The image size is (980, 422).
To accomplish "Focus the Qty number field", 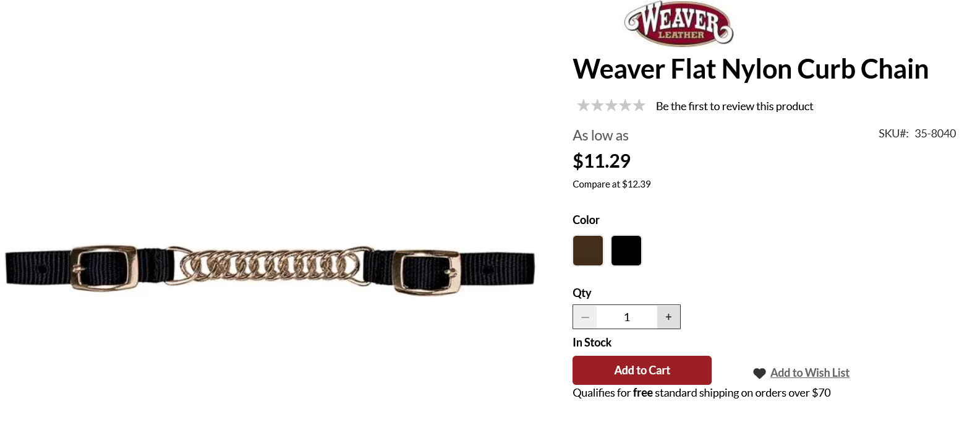I will tap(627, 317).
